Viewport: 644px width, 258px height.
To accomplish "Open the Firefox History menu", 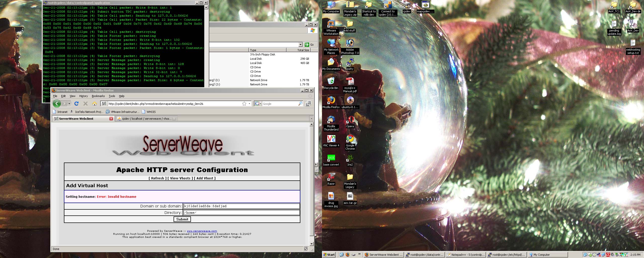I will coord(84,96).
